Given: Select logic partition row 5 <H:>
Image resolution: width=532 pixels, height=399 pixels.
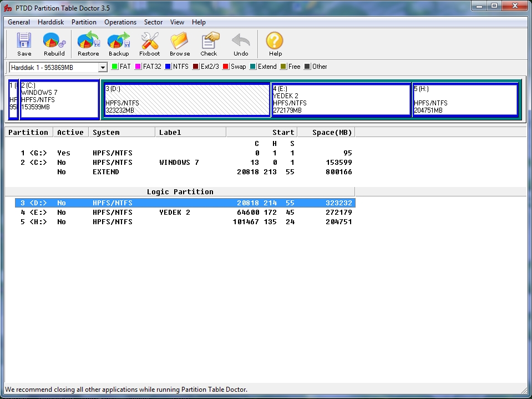Looking at the screenshot, I should 185,222.
